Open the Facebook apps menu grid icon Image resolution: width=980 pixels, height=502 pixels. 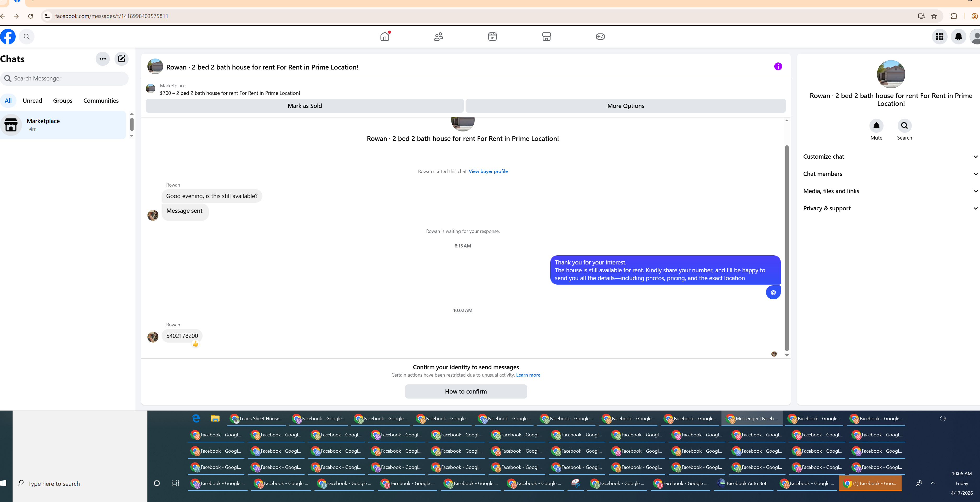(939, 37)
